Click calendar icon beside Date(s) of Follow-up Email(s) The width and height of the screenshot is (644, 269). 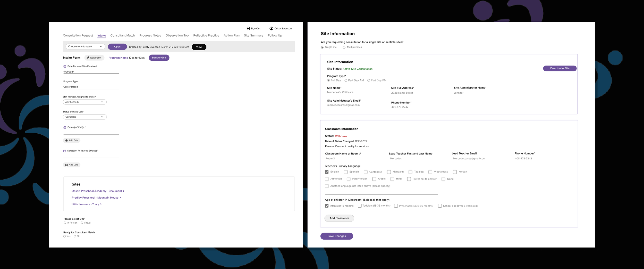pos(65,151)
